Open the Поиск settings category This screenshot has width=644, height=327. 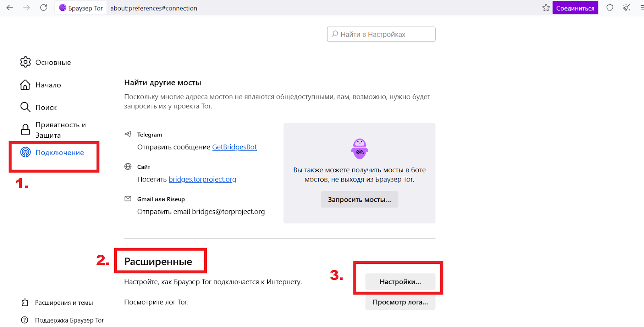(x=38, y=108)
